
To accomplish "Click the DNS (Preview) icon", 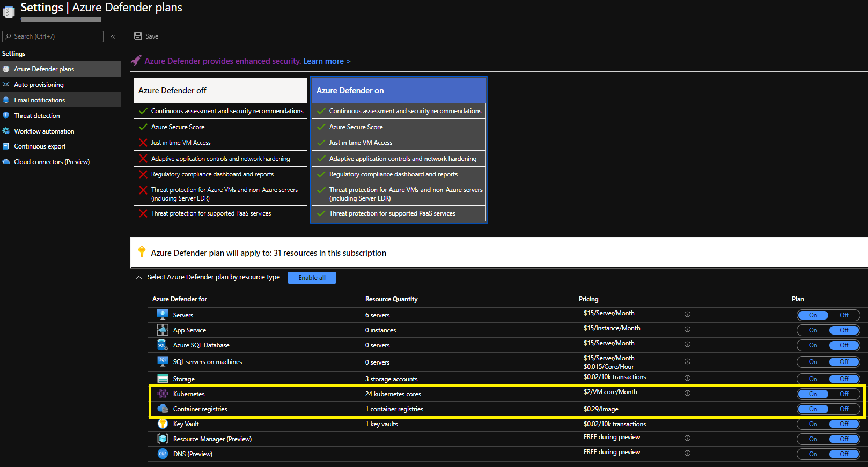I will pyautogui.click(x=163, y=454).
